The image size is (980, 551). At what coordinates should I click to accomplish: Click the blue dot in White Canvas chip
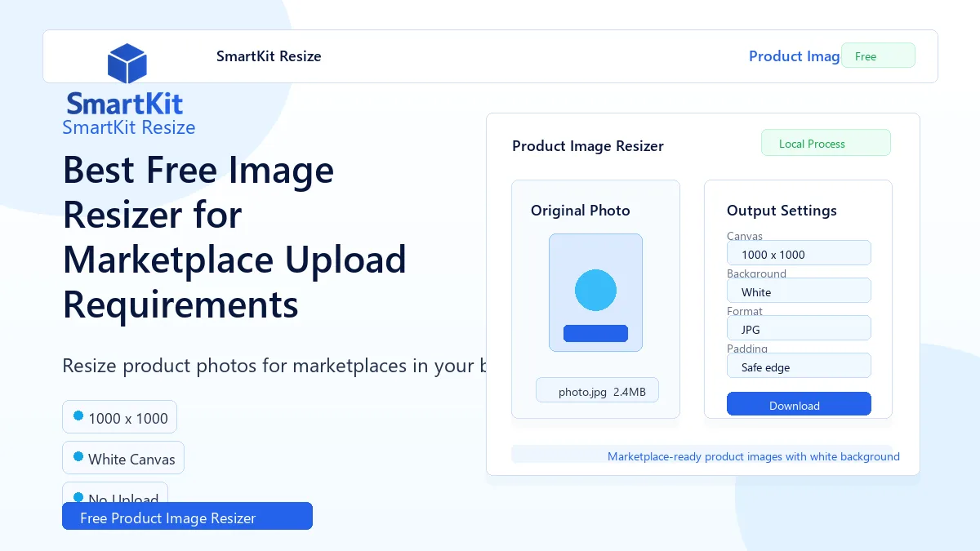point(78,456)
